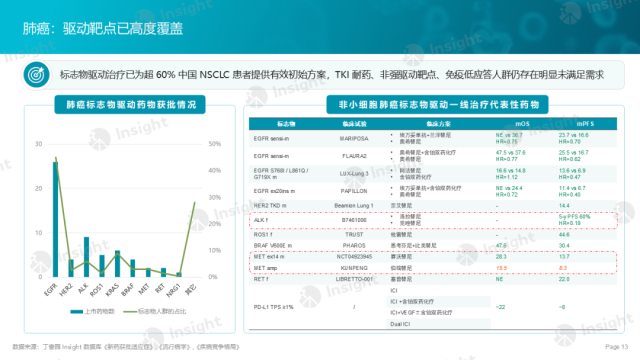The image size is (640, 360).
Task: Click the mOS value 28.3 for MET ex14
Action: [x=501, y=257]
